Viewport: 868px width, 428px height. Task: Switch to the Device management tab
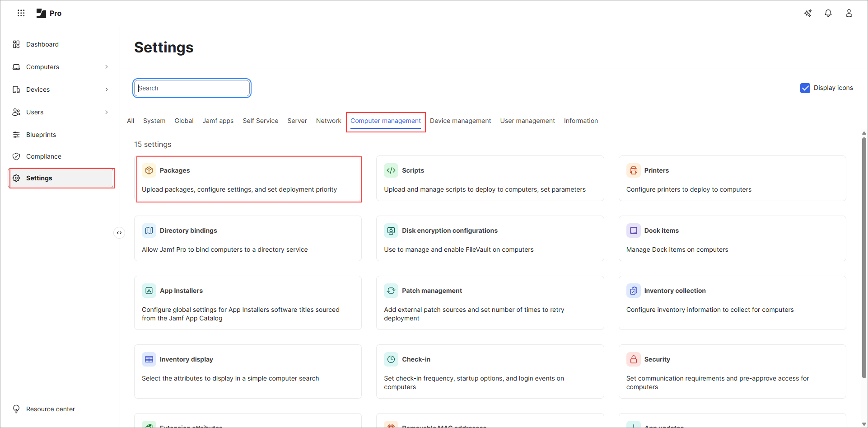point(460,121)
